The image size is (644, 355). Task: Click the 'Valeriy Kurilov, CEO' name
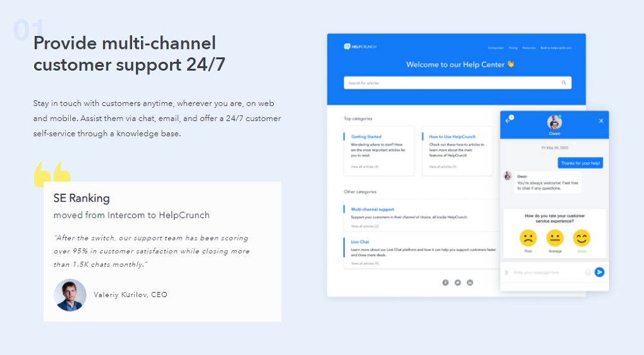(130, 295)
